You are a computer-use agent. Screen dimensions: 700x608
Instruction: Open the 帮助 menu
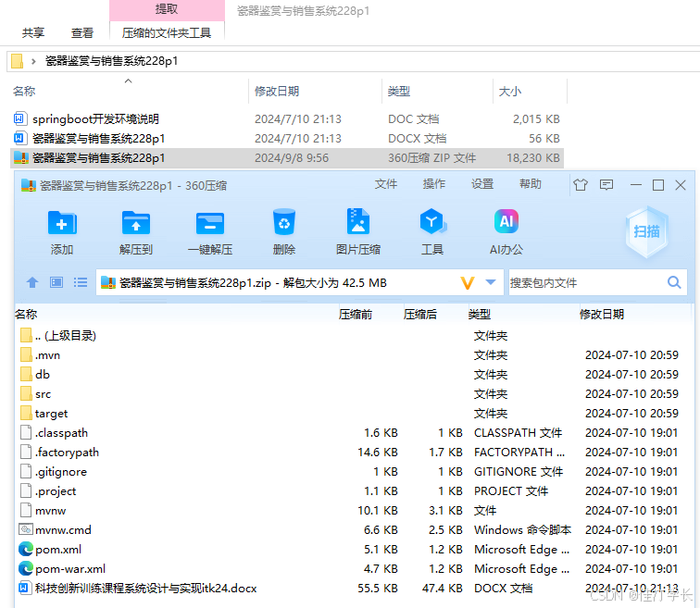coord(531,184)
